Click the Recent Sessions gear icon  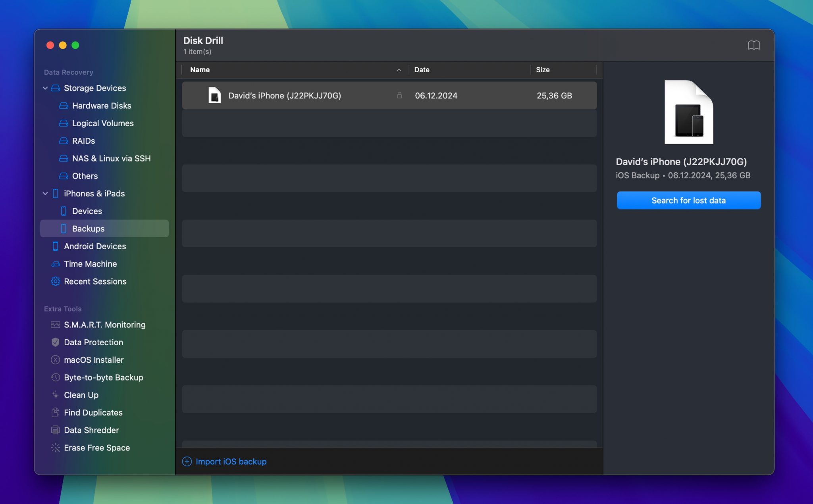(55, 281)
